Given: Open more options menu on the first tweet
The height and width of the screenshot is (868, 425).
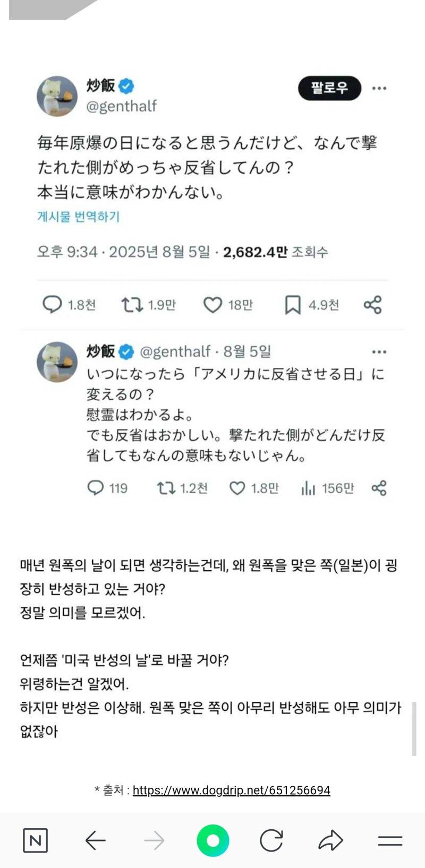Looking at the screenshot, I should coord(379,89).
